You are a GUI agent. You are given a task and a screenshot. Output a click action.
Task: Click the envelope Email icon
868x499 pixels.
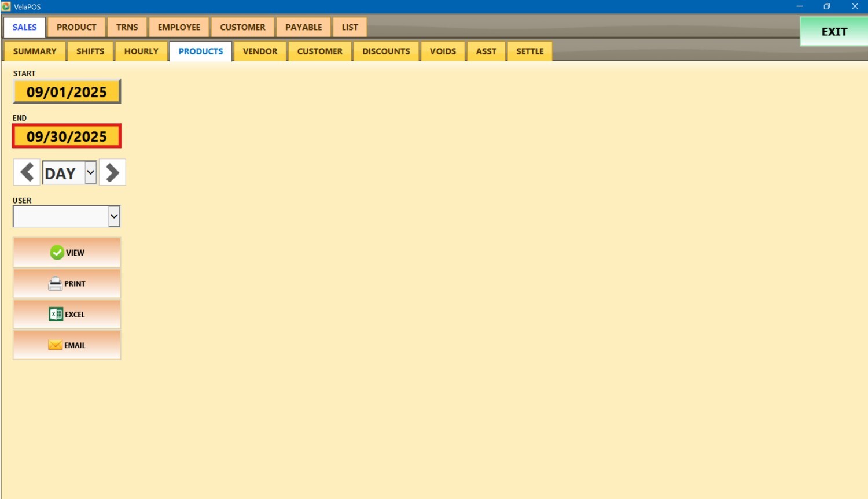click(x=55, y=345)
